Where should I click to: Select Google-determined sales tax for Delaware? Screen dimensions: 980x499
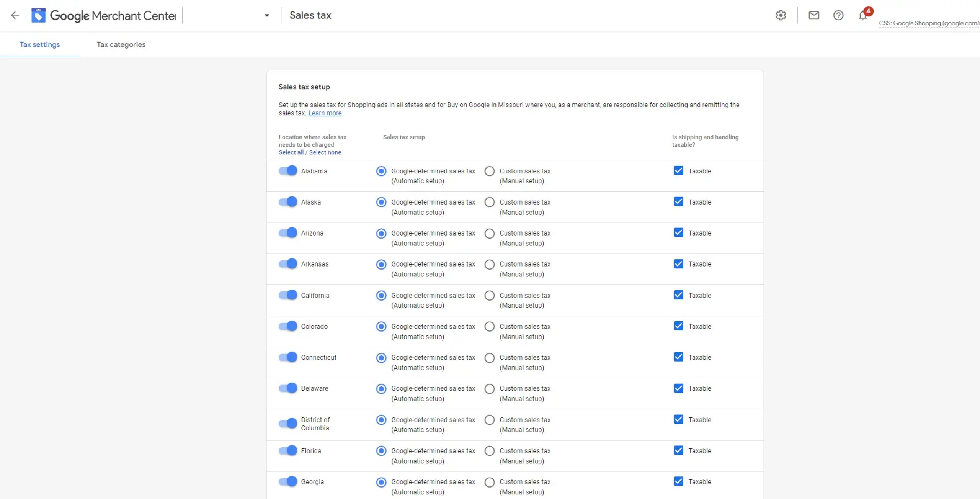click(x=381, y=389)
